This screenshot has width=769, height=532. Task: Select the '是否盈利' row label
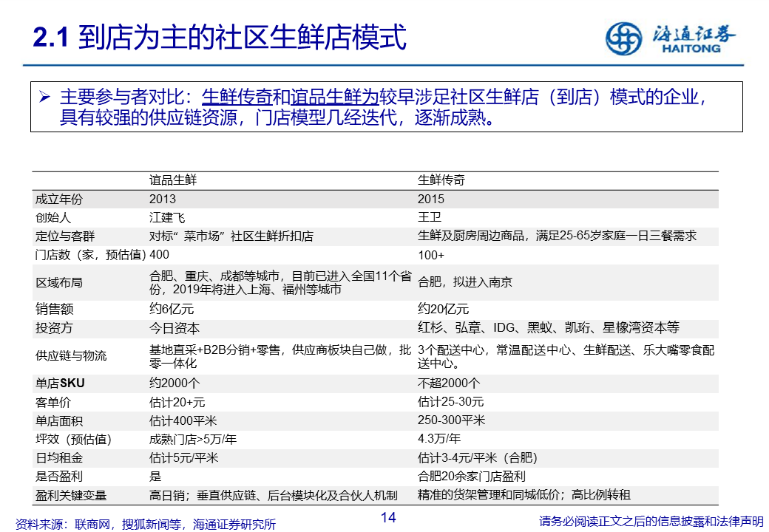pos(59,477)
